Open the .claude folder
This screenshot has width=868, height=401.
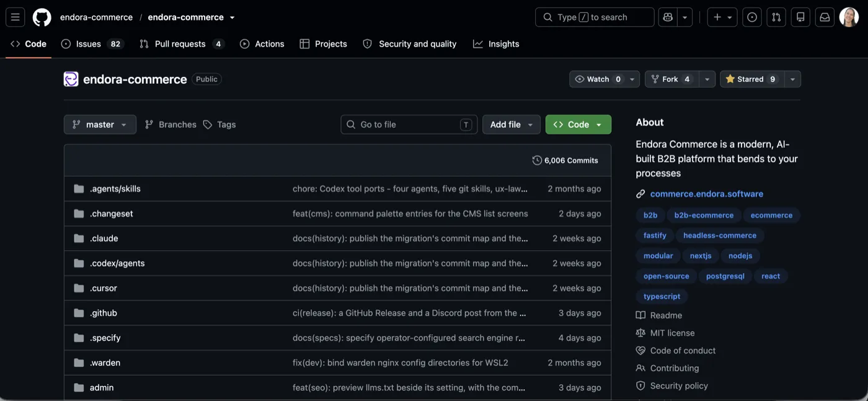click(104, 238)
